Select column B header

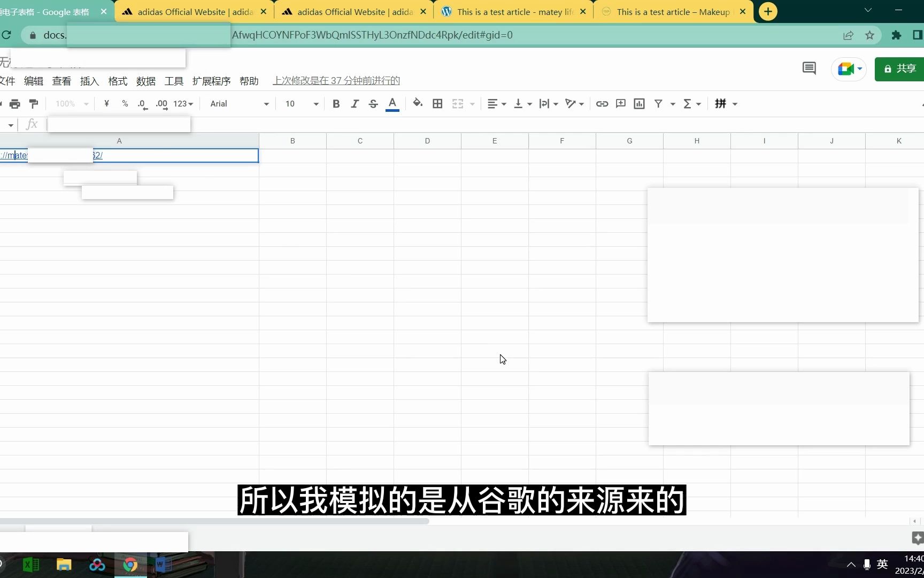tap(292, 141)
